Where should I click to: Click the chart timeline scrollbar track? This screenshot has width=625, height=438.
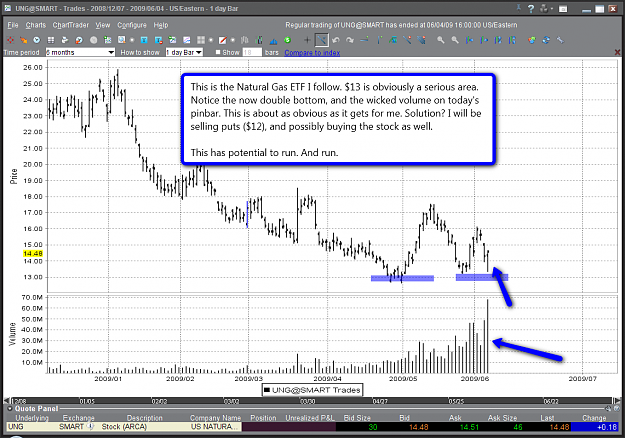[x=312, y=401]
